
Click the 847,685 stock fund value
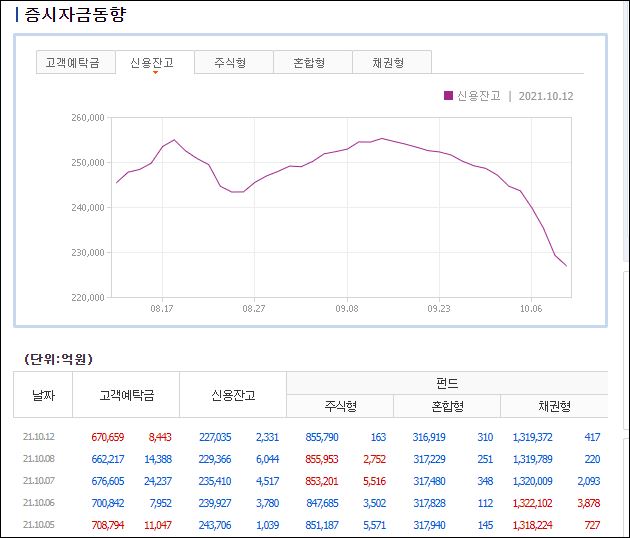322,503
